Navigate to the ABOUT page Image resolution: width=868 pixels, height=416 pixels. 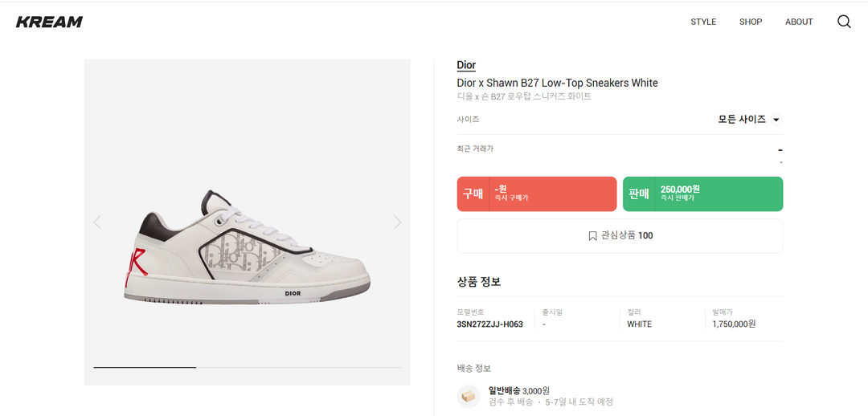pos(799,22)
